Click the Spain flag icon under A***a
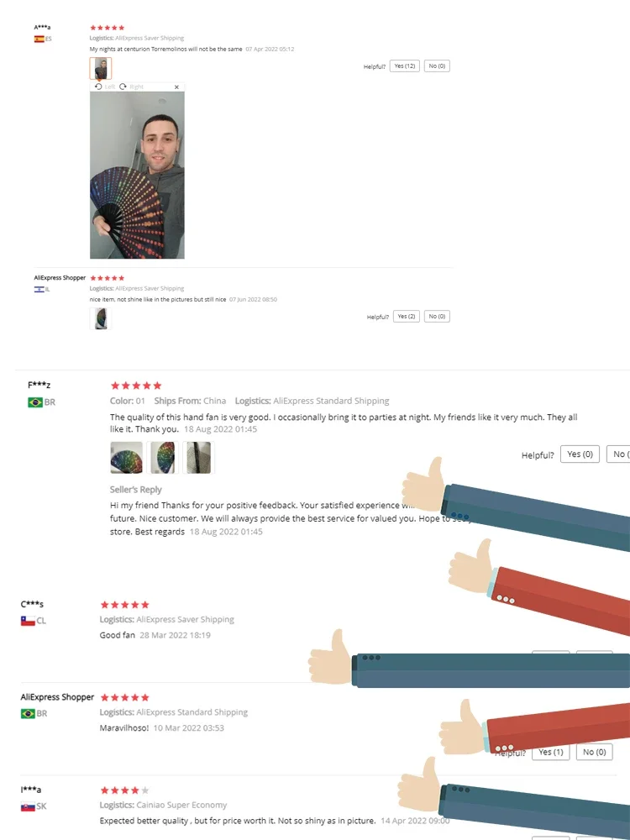This screenshot has height=840, width=630. pyautogui.click(x=39, y=39)
